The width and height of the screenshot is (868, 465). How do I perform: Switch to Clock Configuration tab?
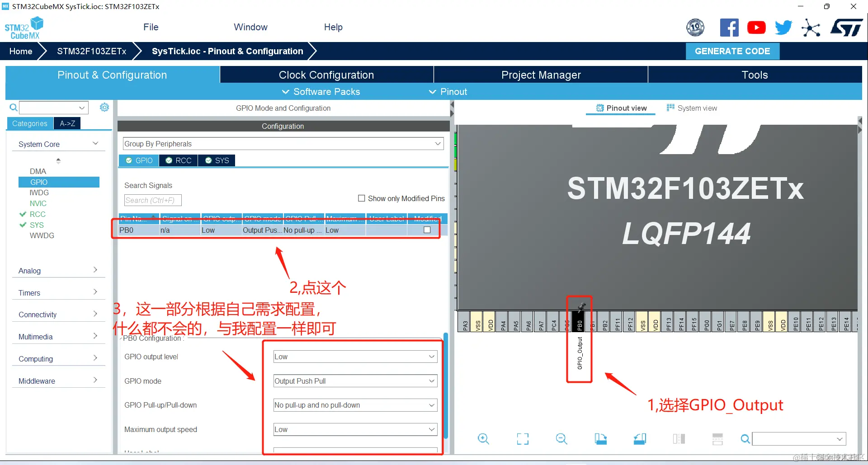[x=326, y=75]
